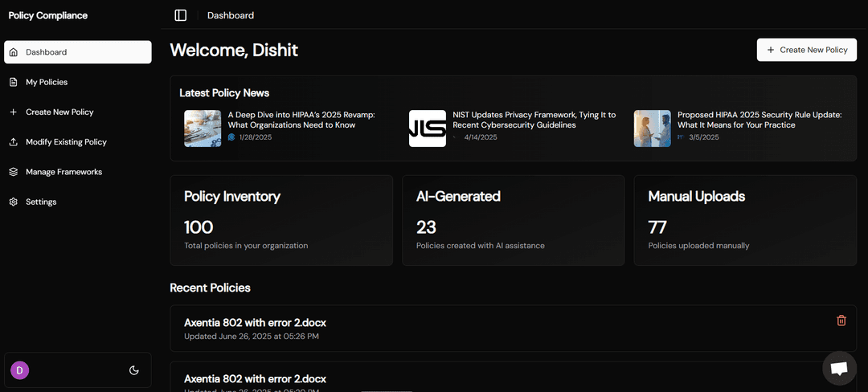868x392 pixels.
Task: Open the HIPAA 2025 Revamp article
Action: 301,120
